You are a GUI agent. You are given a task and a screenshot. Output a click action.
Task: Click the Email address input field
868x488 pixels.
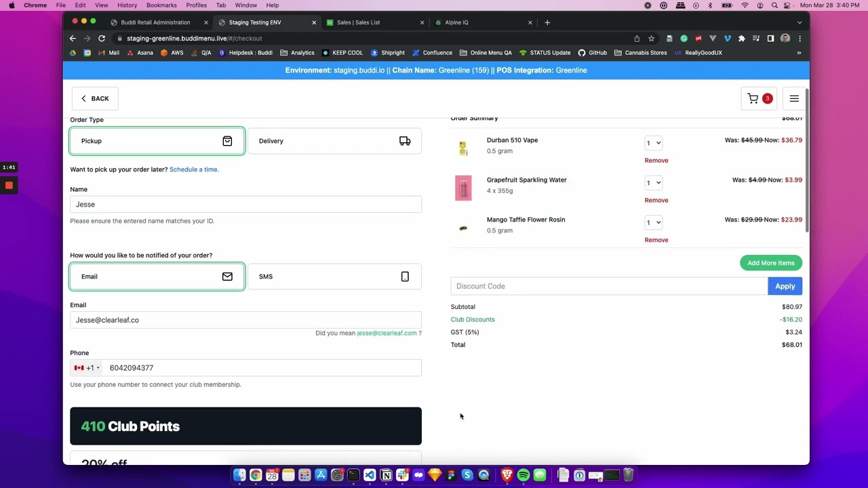tap(245, 320)
